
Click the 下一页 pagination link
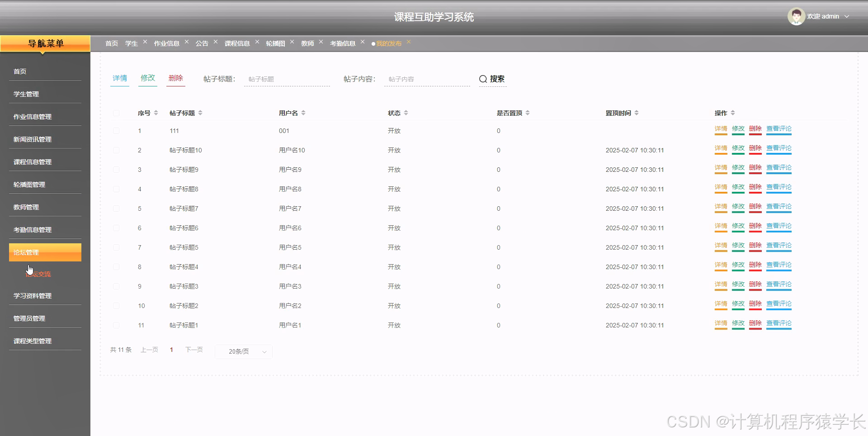click(x=193, y=349)
